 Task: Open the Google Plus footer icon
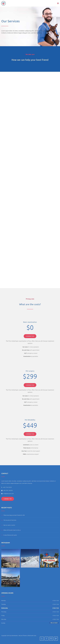click(x=56, y=639)
